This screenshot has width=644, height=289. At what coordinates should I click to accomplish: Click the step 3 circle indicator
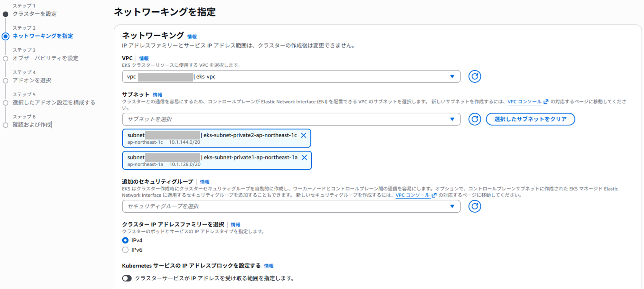point(5,59)
